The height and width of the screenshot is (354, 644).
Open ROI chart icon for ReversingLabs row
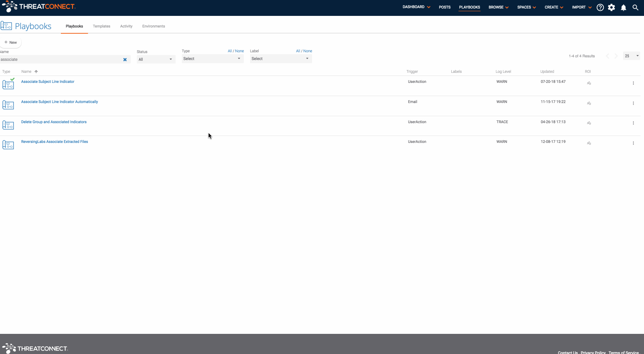coord(589,143)
